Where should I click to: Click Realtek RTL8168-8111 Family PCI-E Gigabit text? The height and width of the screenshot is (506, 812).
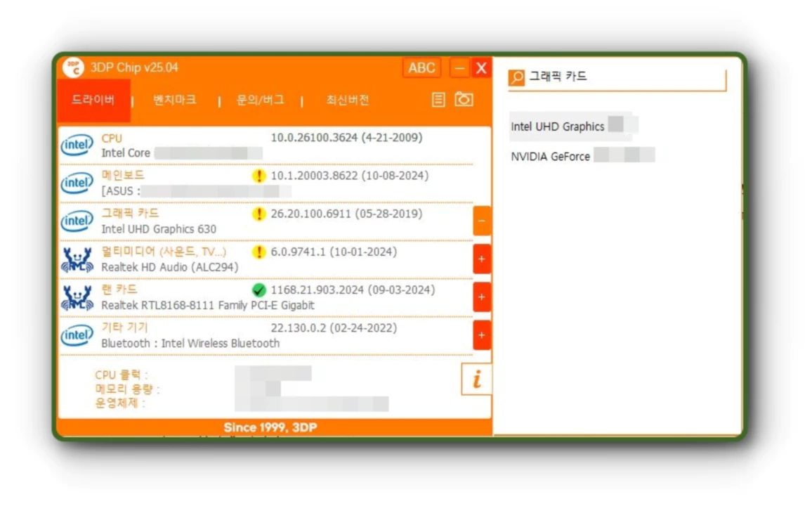point(208,305)
